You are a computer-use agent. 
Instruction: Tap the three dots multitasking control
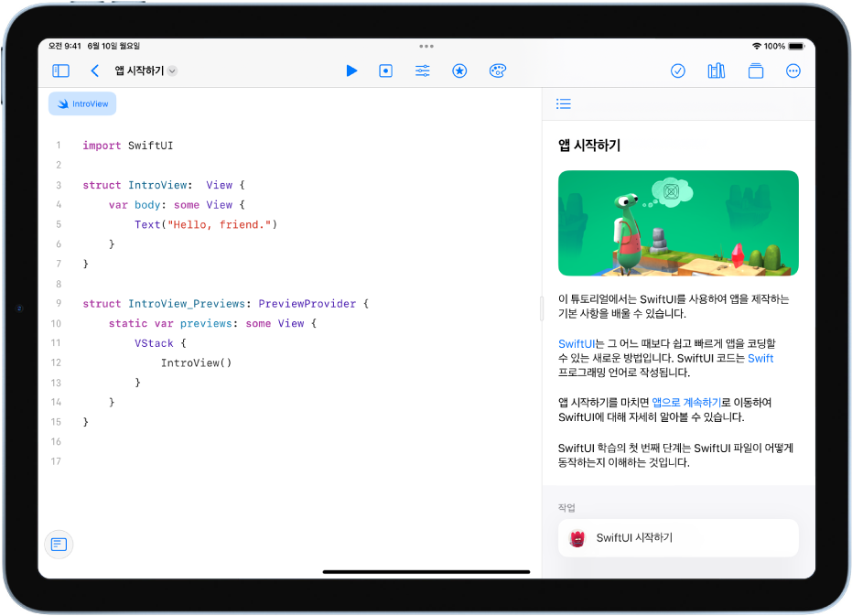point(426,46)
